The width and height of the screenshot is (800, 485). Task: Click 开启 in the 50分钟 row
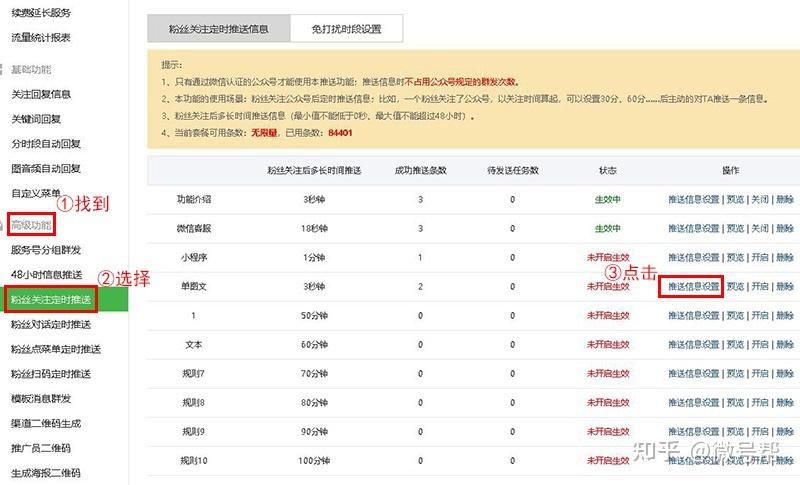point(760,316)
